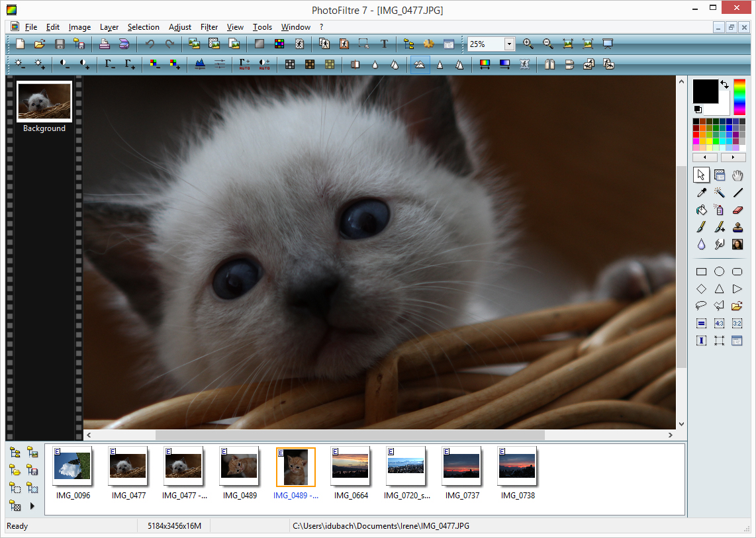
Task: Open the Tools menu
Action: [x=262, y=27]
